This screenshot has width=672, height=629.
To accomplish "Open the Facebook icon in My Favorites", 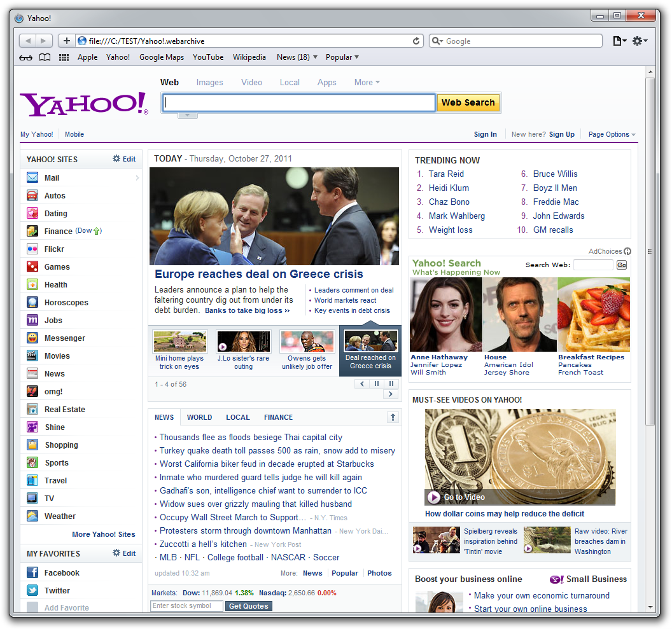I will [32, 572].
